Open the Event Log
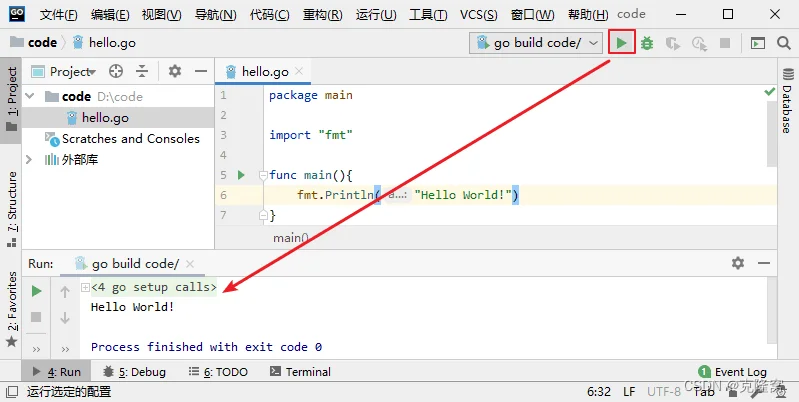This screenshot has height=402, width=799. point(733,372)
